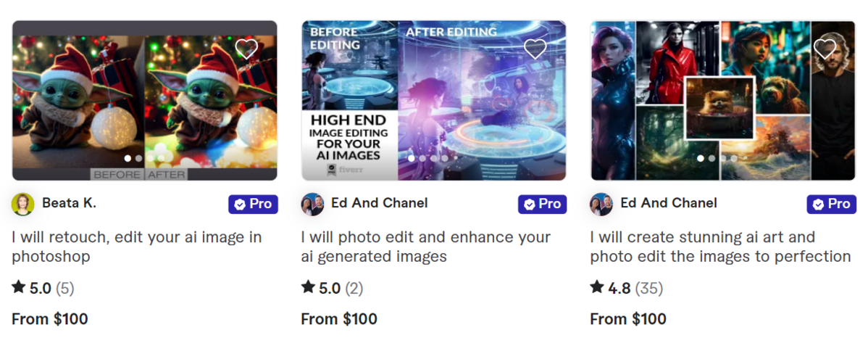Open 'I will retouch, edit your ai image' gig
The width and height of the screenshot is (868, 338).
137,247
